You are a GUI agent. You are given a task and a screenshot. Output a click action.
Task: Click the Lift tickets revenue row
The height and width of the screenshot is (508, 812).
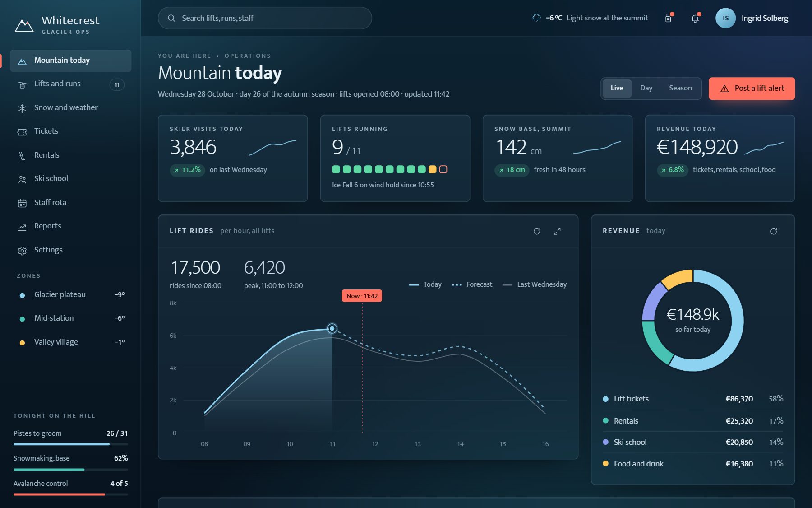point(693,399)
